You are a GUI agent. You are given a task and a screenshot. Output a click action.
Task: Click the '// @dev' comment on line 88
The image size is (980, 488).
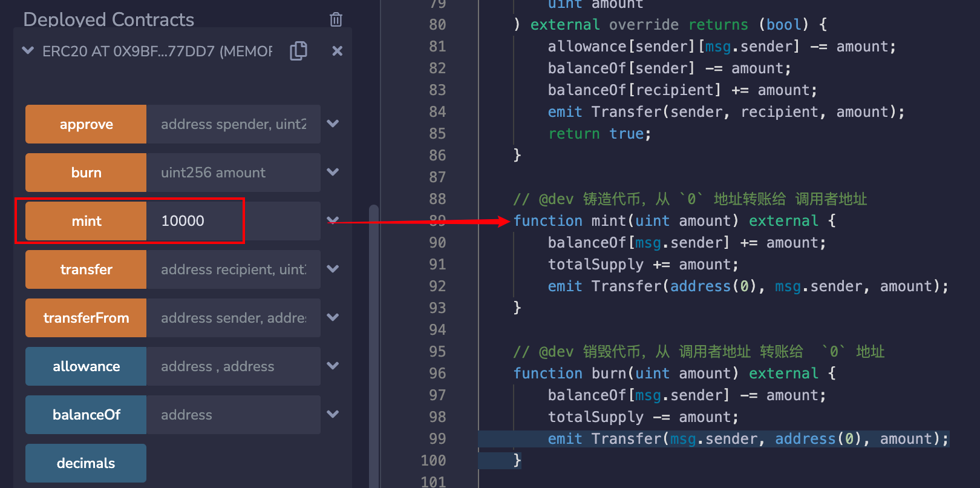690,199
